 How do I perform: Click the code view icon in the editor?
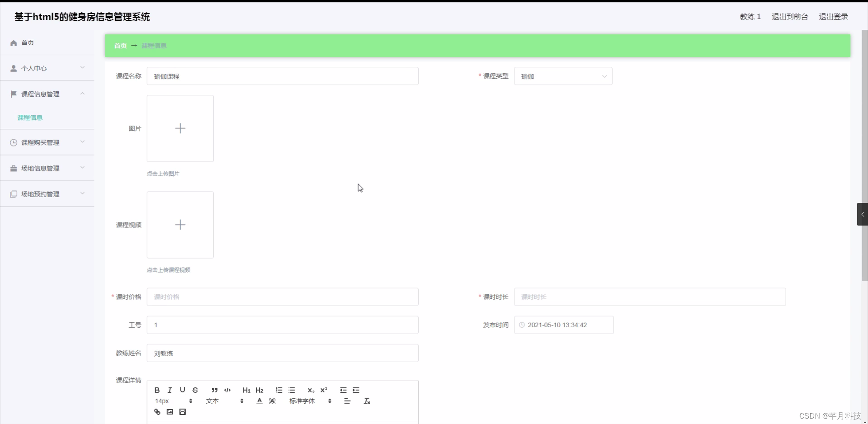[227, 391]
